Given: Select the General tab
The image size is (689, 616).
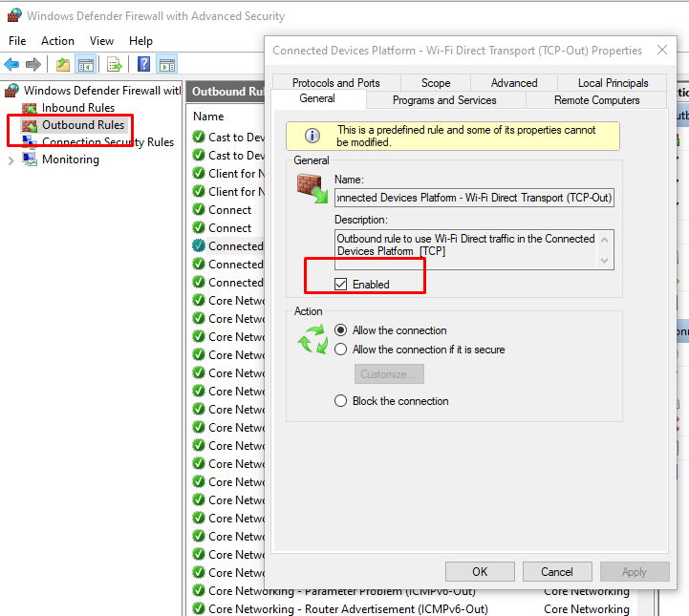Looking at the screenshot, I should pyautogui.click(x=317, y=98).
